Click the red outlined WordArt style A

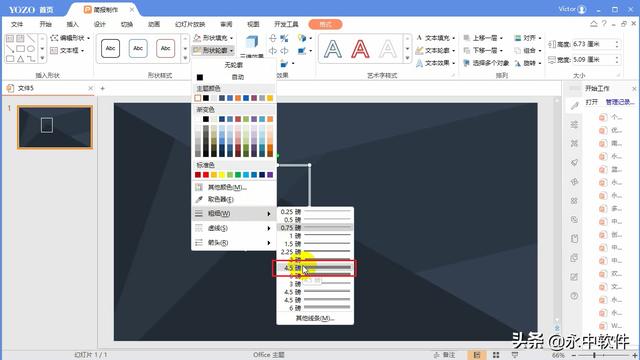pyautogui.click(x=360, y=49)
